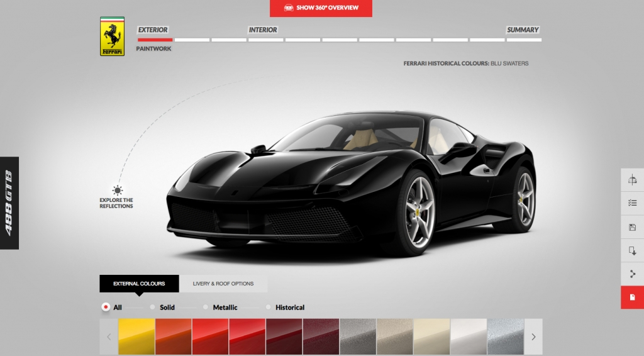Screen dimensions: 644x356
Task: Select the burgundy metallic swatch beside the grey
Action: tap(321, 337)
